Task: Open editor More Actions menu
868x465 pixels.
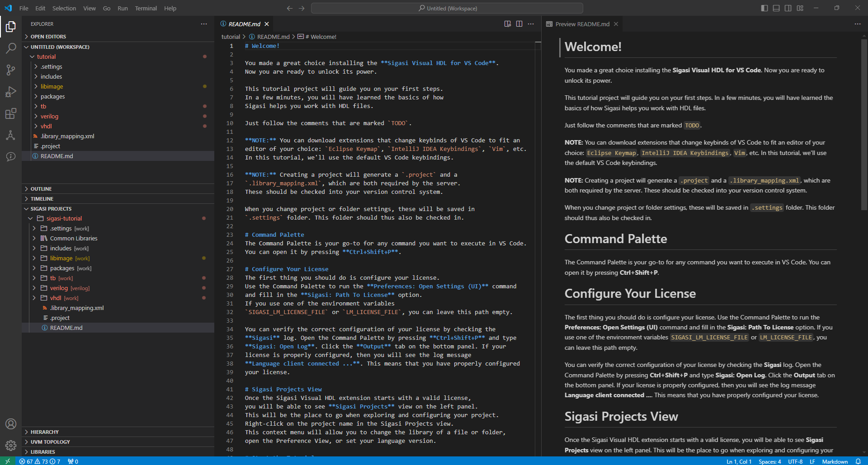Action: point(531,24)
